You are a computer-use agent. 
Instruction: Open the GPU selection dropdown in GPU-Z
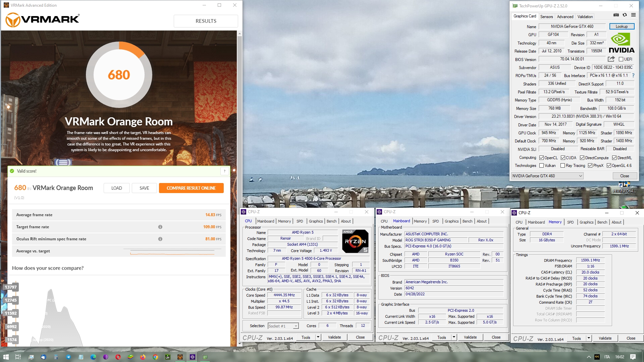[x=547, y=176]
